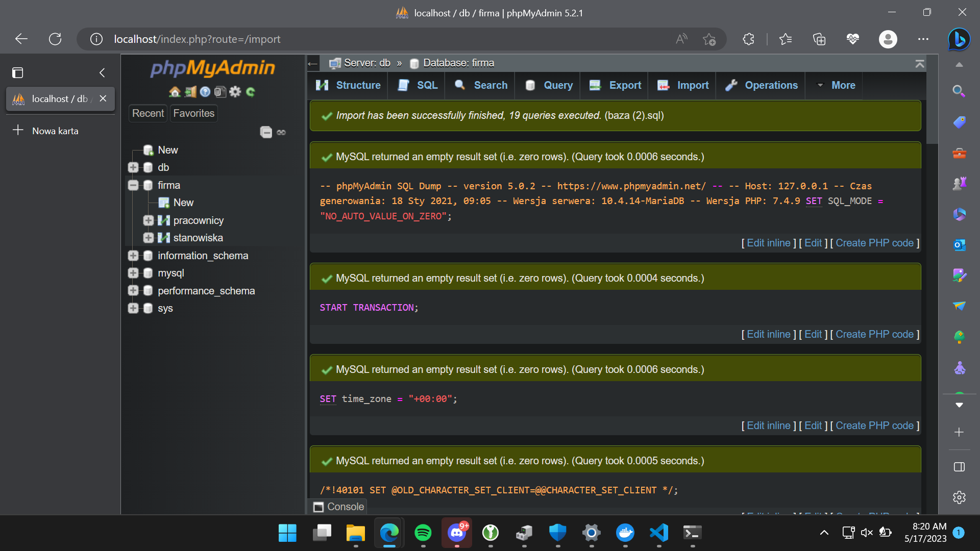Viewport: 980px width, 551px height.
Task: Open Edge Extensions puzzle icon
Action: [x=748, y=39]
